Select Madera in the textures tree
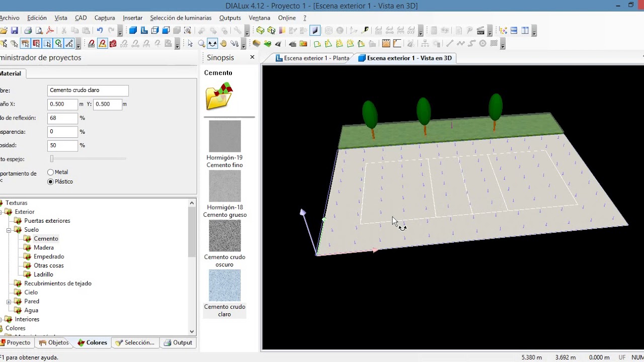Viewport: 644px width, 362px height. tap(44, 247)
